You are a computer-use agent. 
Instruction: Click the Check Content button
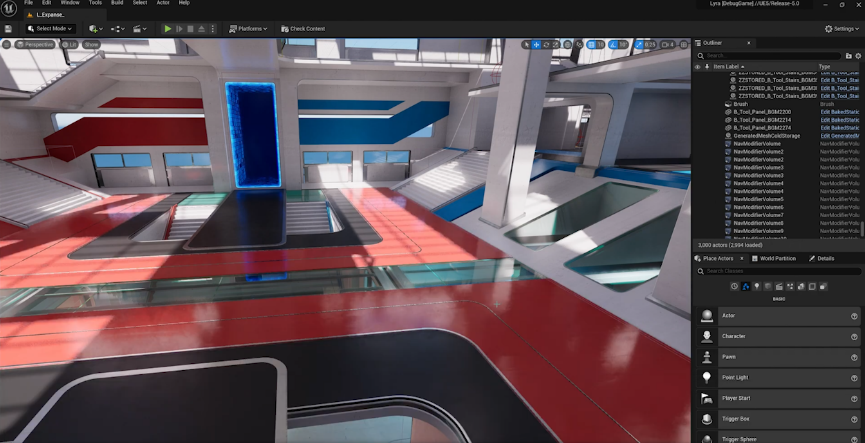pyautogui.click(x=303, y=29)
